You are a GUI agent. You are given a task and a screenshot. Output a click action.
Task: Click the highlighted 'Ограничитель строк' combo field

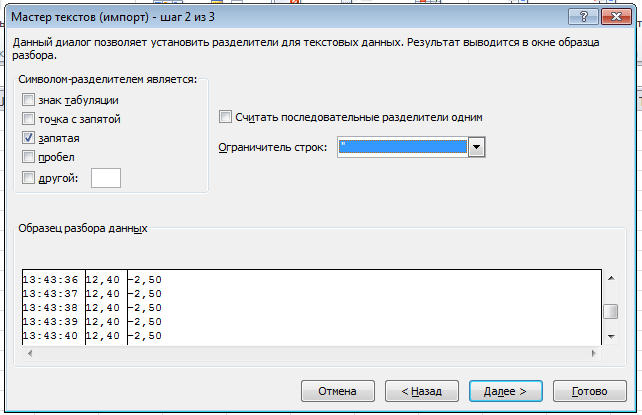(402, 146)
